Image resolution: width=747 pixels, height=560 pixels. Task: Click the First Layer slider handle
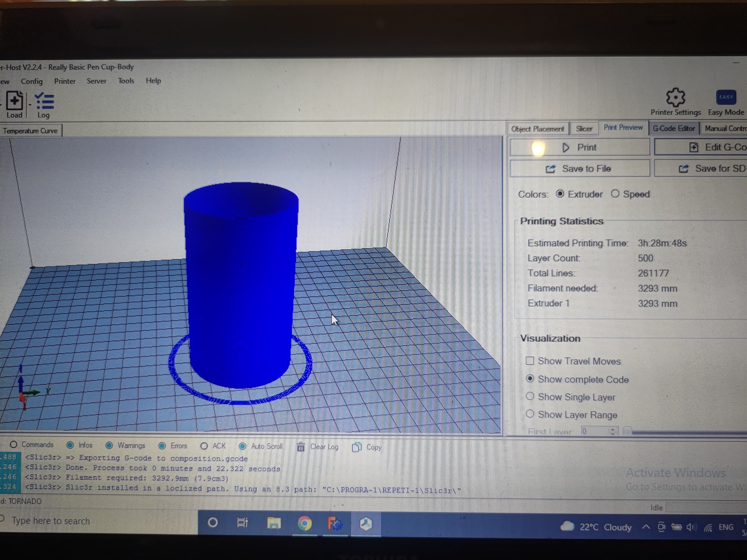click(x=627, y=430)
